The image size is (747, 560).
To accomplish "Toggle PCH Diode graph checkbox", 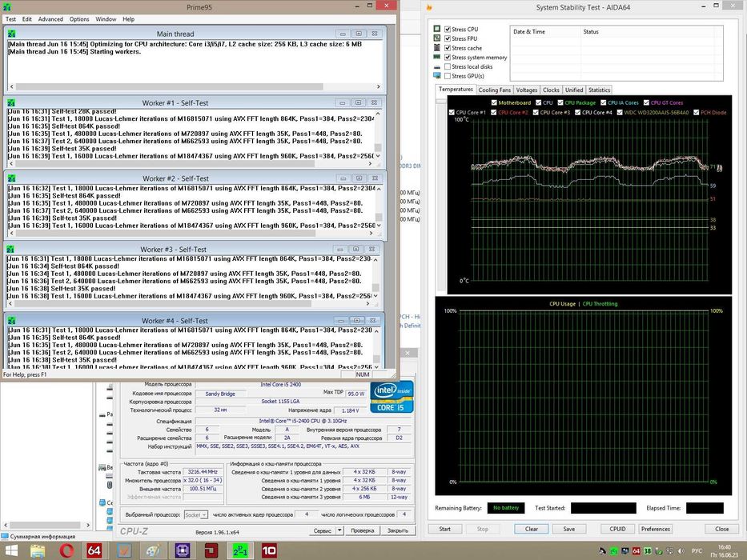I will pyautogui.click(x=696, y=112).
